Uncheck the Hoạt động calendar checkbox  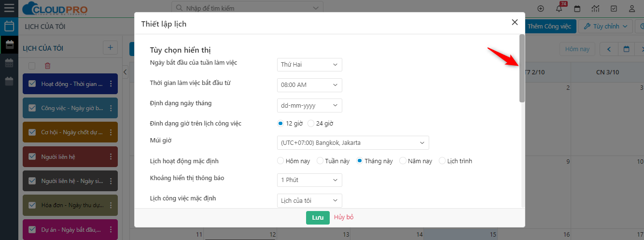tap(32, 84)
